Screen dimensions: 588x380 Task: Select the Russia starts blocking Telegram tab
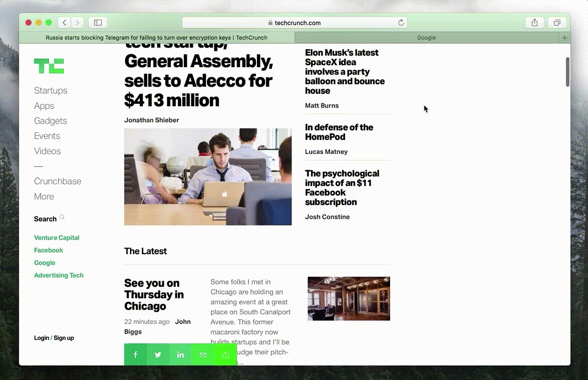(157, 38)
